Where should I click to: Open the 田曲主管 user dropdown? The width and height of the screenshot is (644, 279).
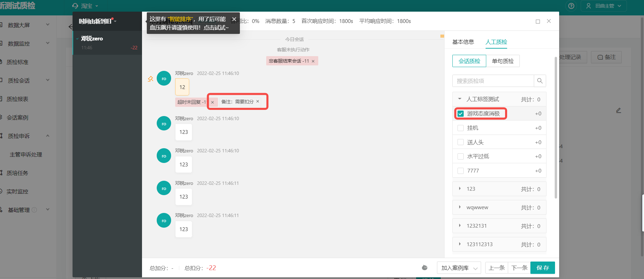pos(604,6)
